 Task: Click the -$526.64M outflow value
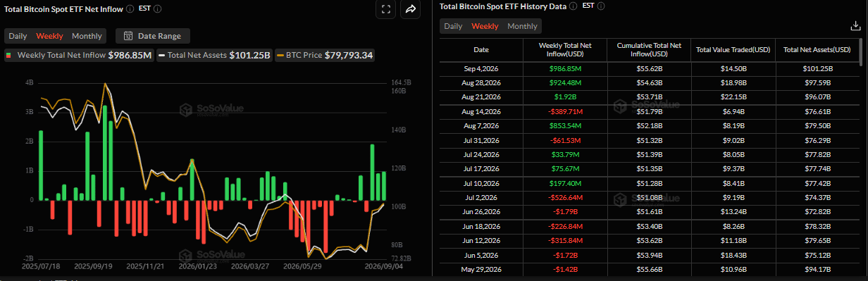click(565, 197)
